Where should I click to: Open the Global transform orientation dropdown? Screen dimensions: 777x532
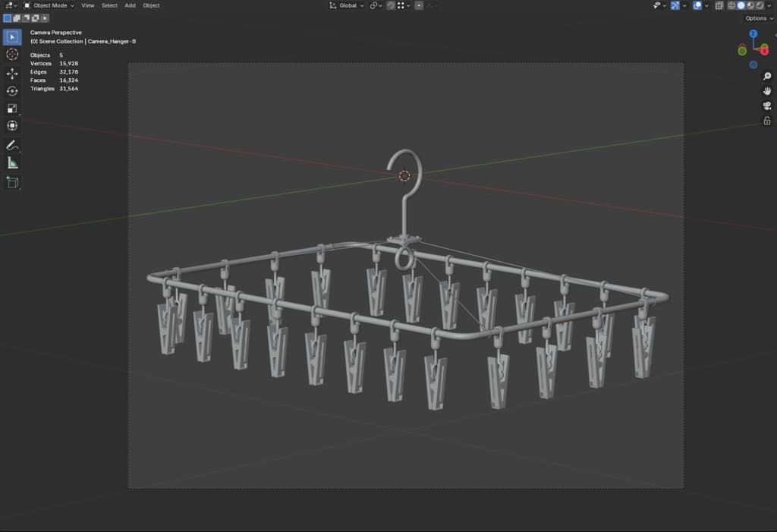click(347, 5)
